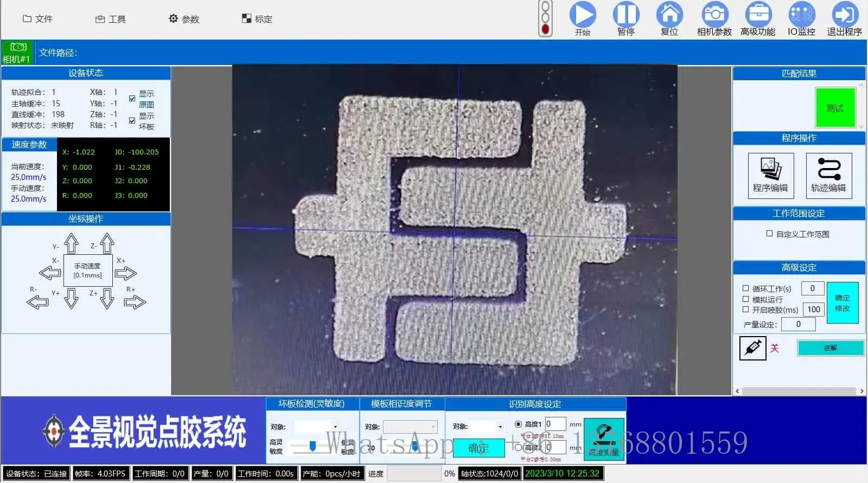This screenshot has height=483, width=868.
Task: Open 轨迹编辑 trajectory editor
Action: coord(828,175)
